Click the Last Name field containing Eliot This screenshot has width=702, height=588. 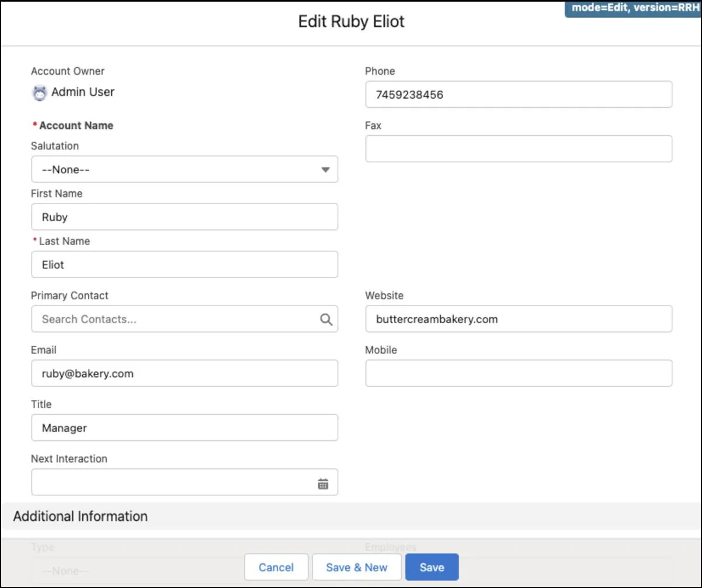(184, 264)
